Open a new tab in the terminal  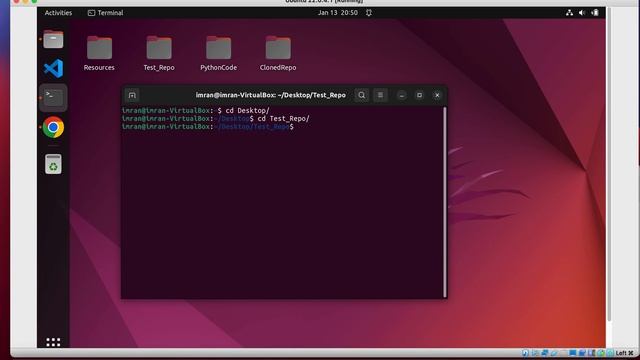point(132,95)
